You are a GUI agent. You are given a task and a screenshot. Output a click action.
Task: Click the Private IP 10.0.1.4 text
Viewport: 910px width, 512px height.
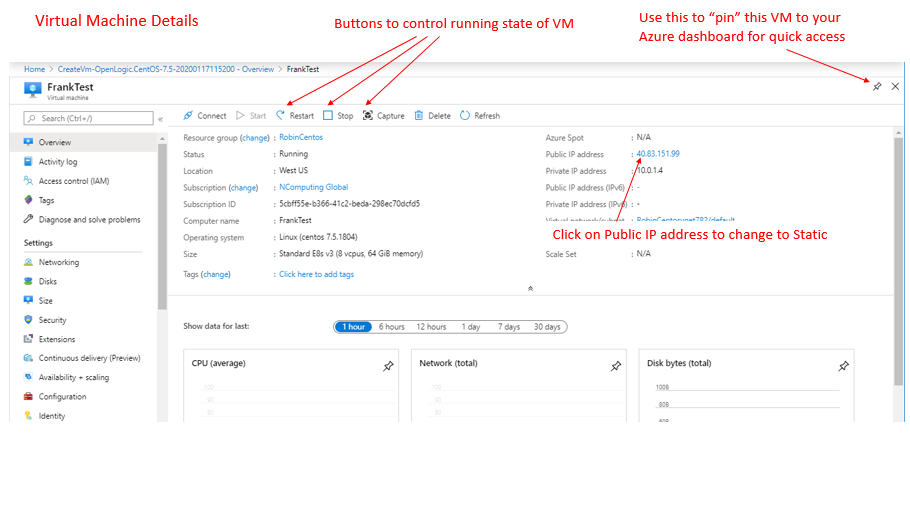(x=649, y=171)
